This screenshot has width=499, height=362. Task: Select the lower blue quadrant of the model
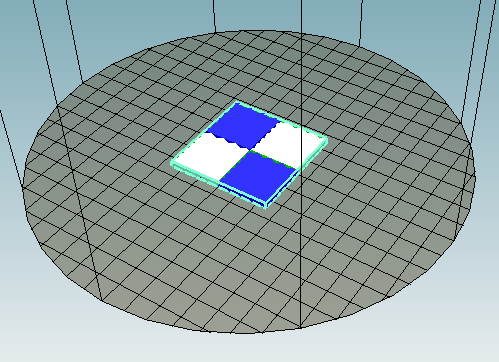click(258, 177)
